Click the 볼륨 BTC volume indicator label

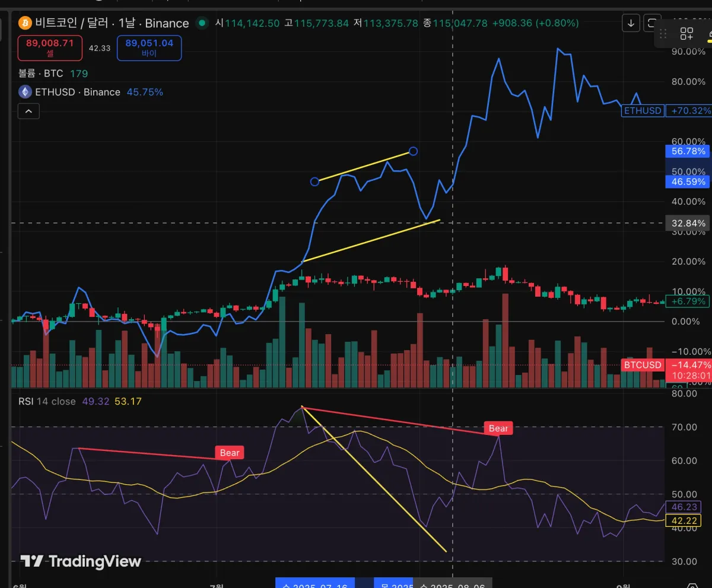tap(40, 74)
